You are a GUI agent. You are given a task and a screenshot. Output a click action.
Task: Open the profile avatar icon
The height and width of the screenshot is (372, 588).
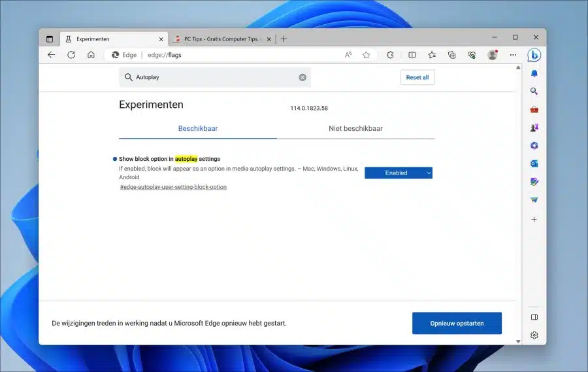493,55
